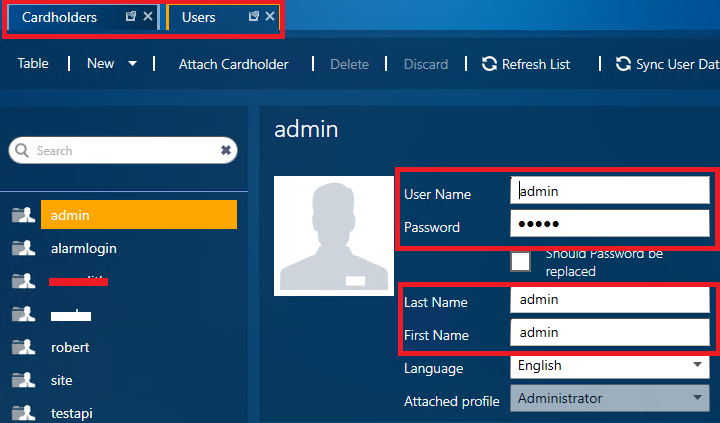
Task: Click into the Last Name field
Action: pos(610,299)
